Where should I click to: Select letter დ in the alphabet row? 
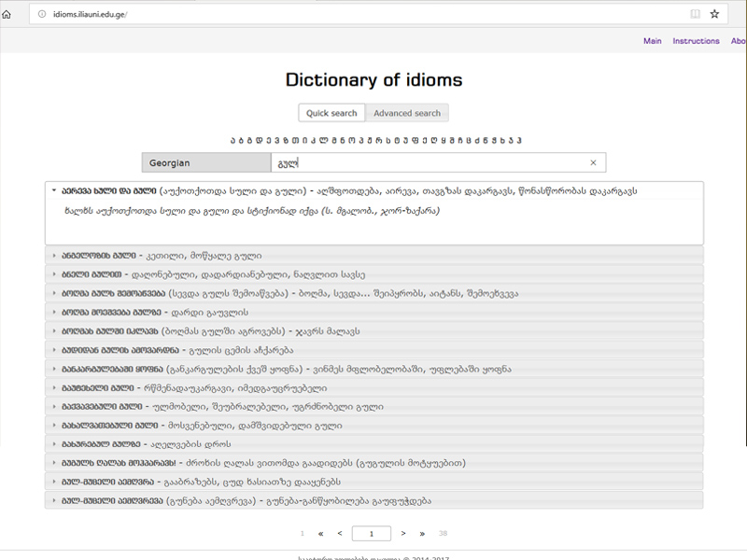259,141
